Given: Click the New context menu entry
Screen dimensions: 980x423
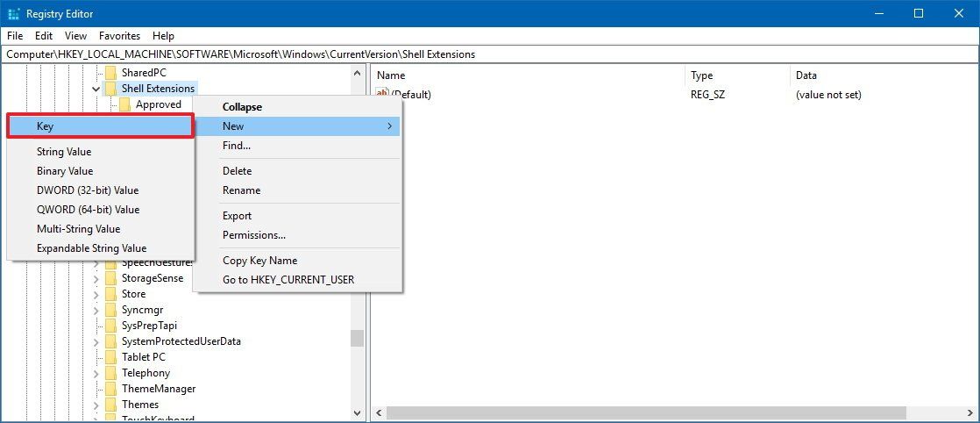Looking at the screenshot, I should [297, 126].
